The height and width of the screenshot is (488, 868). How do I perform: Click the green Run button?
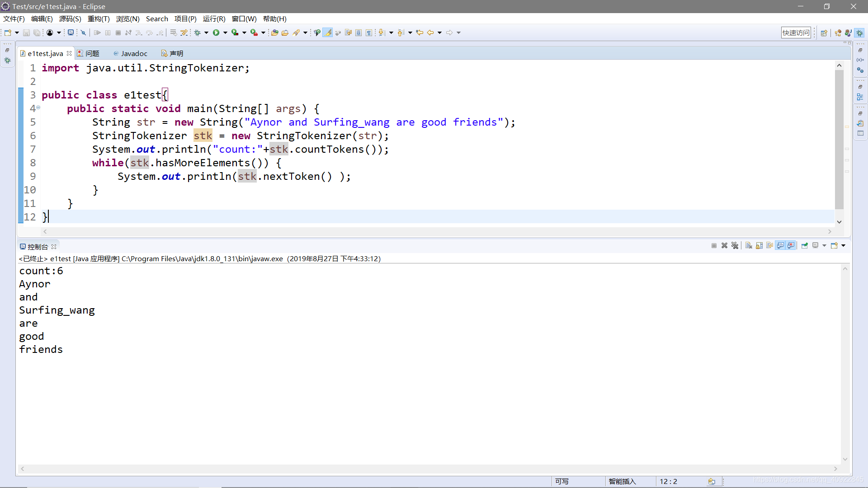(216, 33)
